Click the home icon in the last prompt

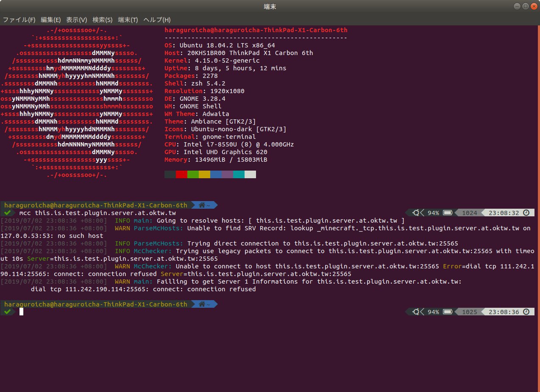[x=202, y=304]
